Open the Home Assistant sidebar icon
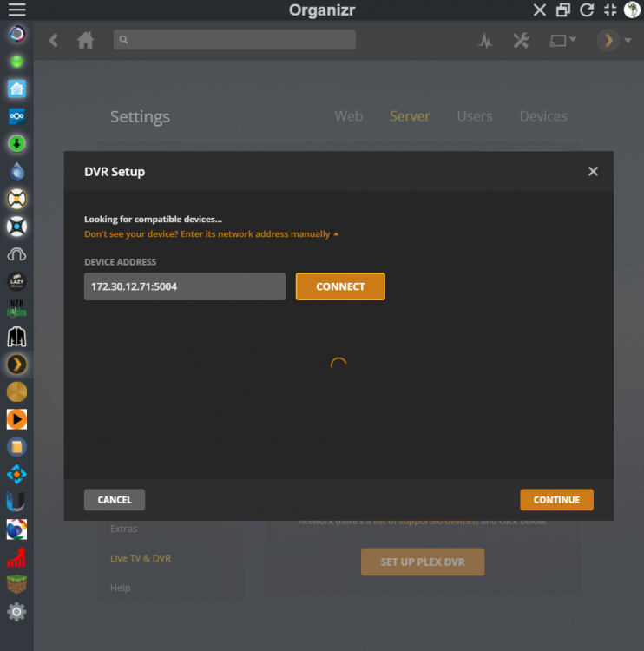Image resolution: width=644 pixels, height=651 pixels. pyautogui.click(x=17, y=89)
